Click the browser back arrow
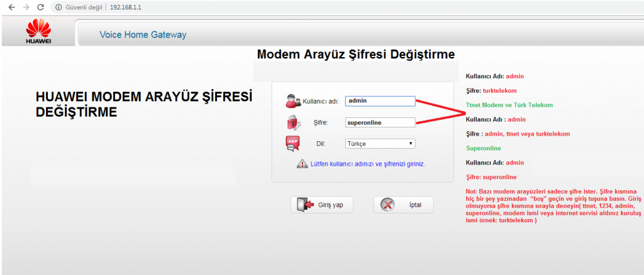 tap(11, 8)
